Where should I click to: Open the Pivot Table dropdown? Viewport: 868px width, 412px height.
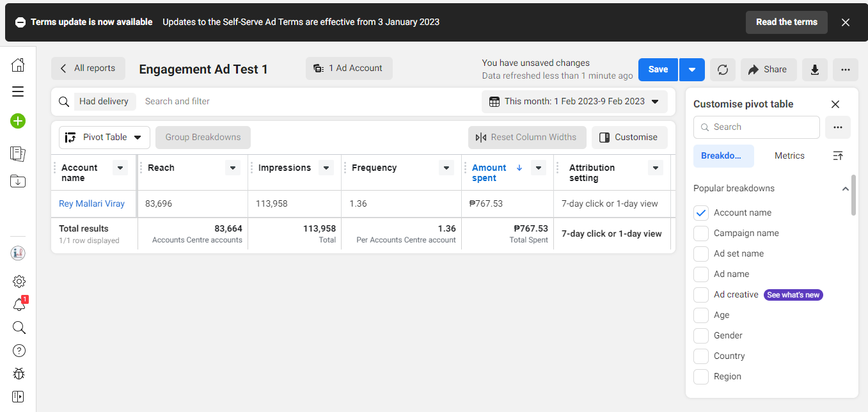pyautogui.click(x=104, y=138)
